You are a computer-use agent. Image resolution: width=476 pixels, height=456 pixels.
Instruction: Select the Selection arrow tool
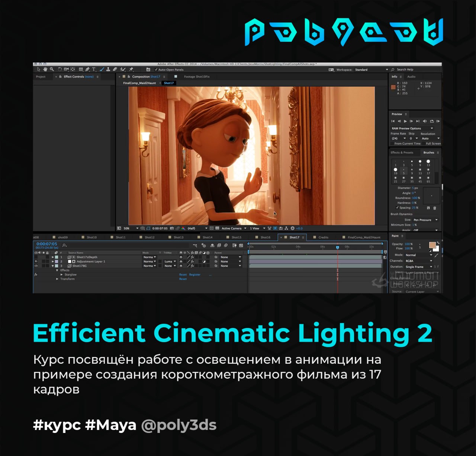[x=39, y=69]
